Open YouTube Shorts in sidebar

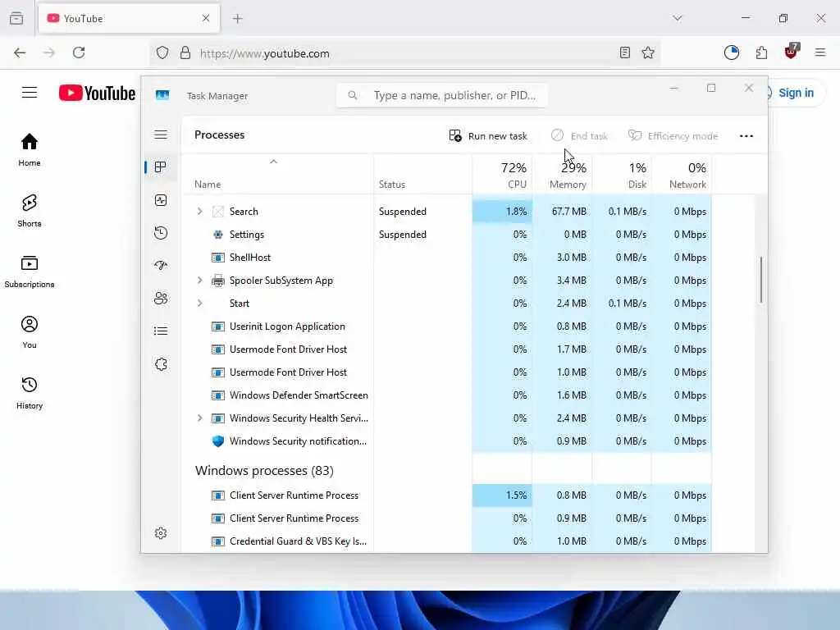30,211
